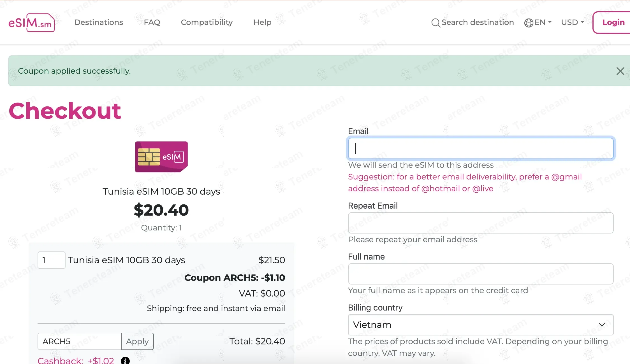The image size is (630, 364).
Task: Open the Destinations menu item
Action: [99, 22]
